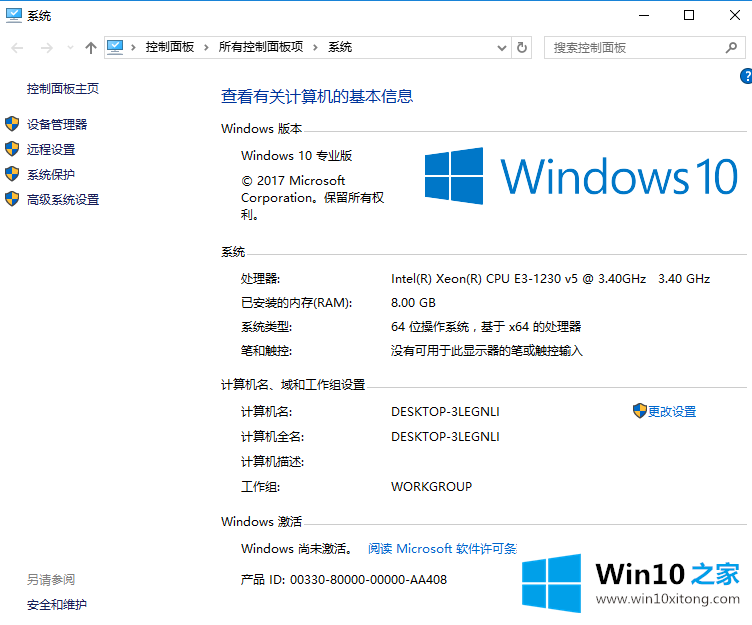Open 远程设置

click(x=51, y=150)
